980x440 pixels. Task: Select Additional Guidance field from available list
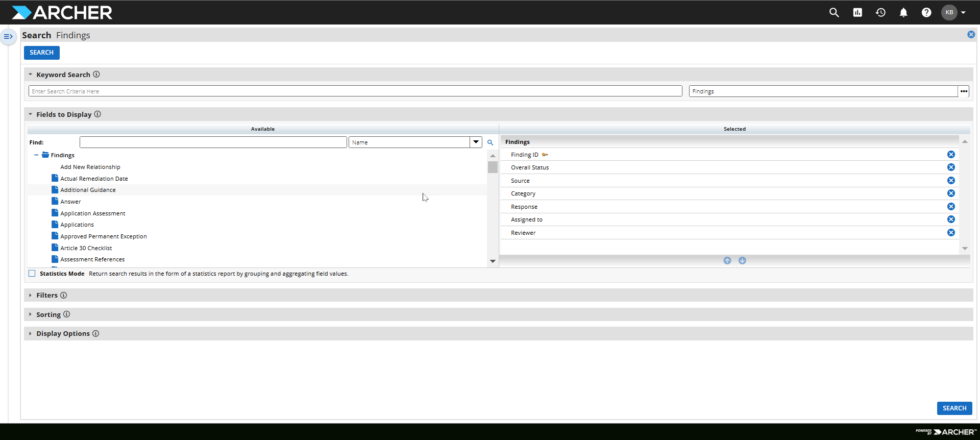[88, 190]
